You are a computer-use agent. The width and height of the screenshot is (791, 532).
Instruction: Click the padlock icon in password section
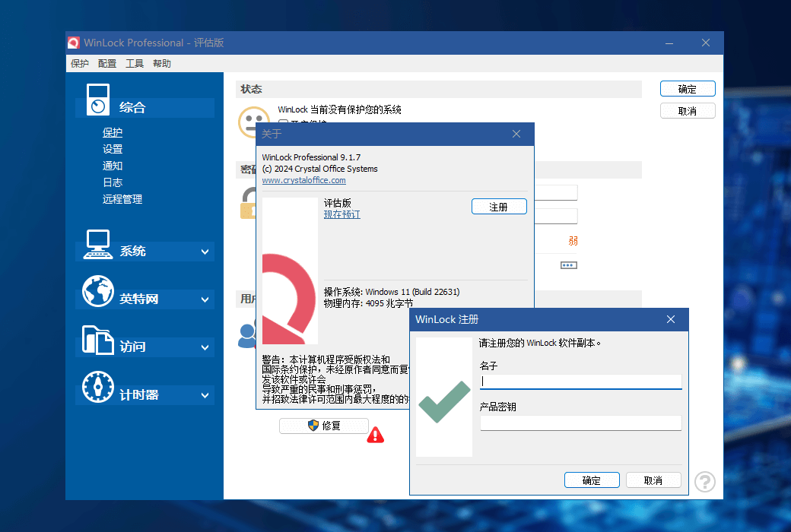tap(248, 203)
